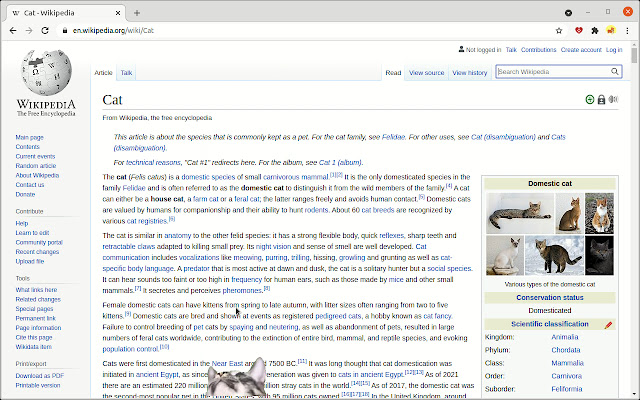Open the View history tab

pos(470,73)
